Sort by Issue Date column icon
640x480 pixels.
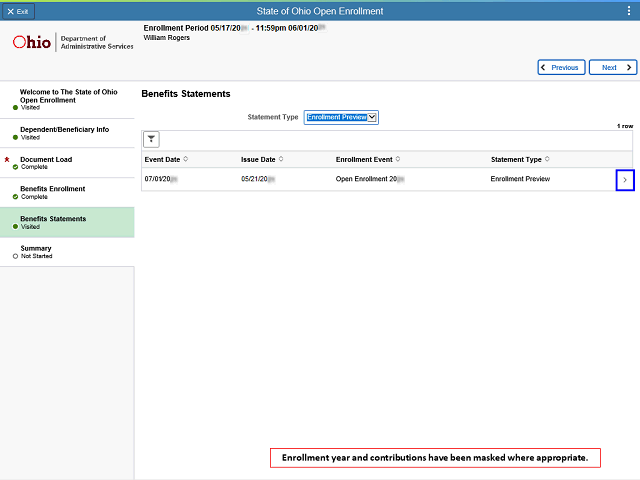click(281, 159)
